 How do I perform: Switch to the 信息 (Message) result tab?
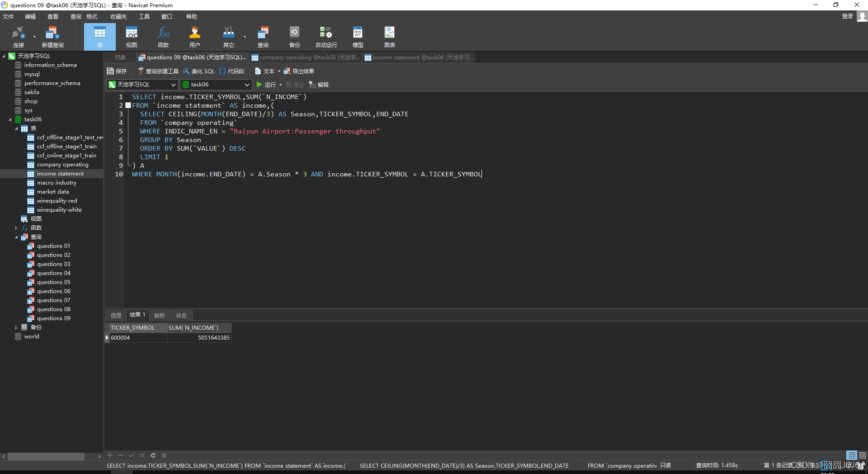[x=116, y=315]
